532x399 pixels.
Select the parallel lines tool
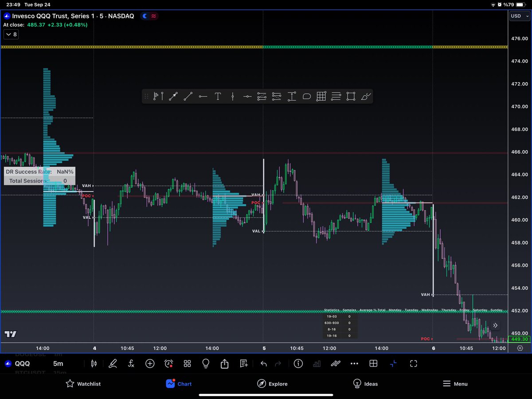[336, 96]
